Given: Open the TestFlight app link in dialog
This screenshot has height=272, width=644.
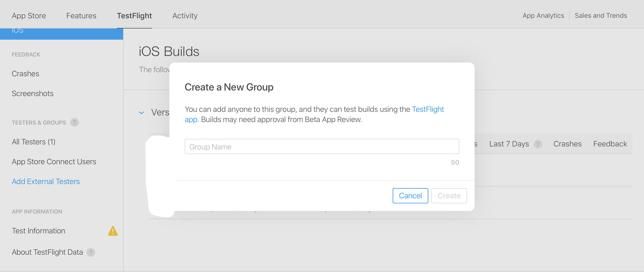Looking at the screenshot, I should tap(428, 109).
